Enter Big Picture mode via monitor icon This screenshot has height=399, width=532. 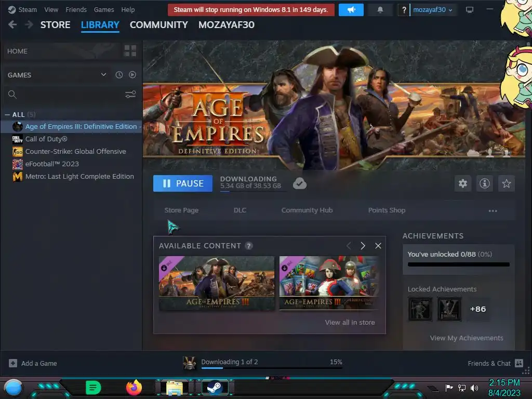coord(470,10)
